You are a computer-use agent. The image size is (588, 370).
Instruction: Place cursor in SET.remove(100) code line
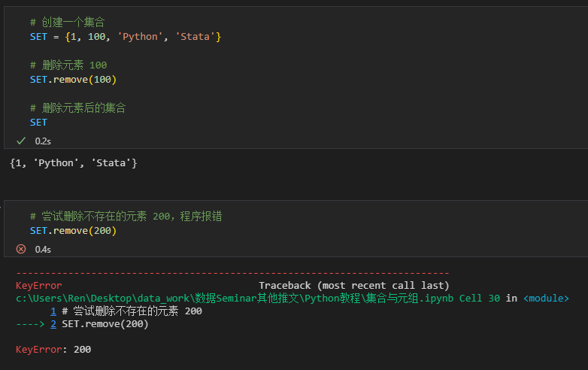[73, 80]
